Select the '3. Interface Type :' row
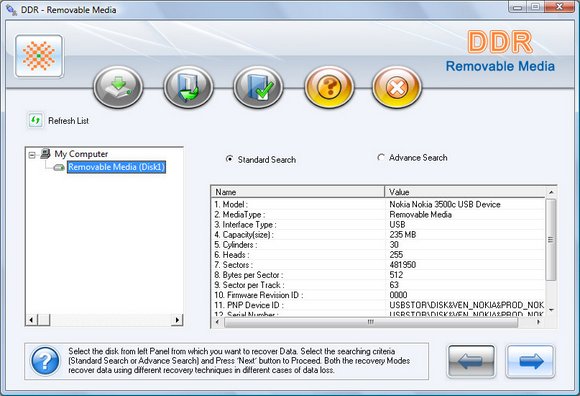The width and height of the screenshot is (580, 396). (x=378, y=224)
